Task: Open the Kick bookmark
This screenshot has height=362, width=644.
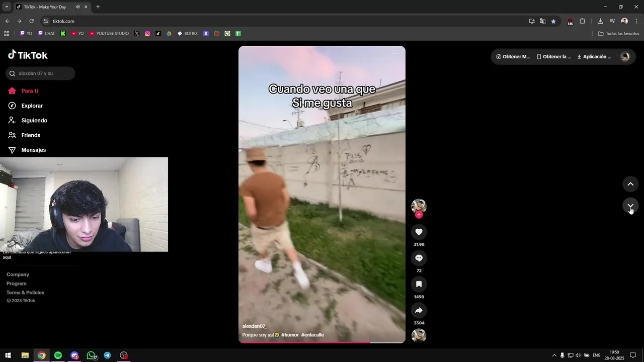Action: point(63,34)
